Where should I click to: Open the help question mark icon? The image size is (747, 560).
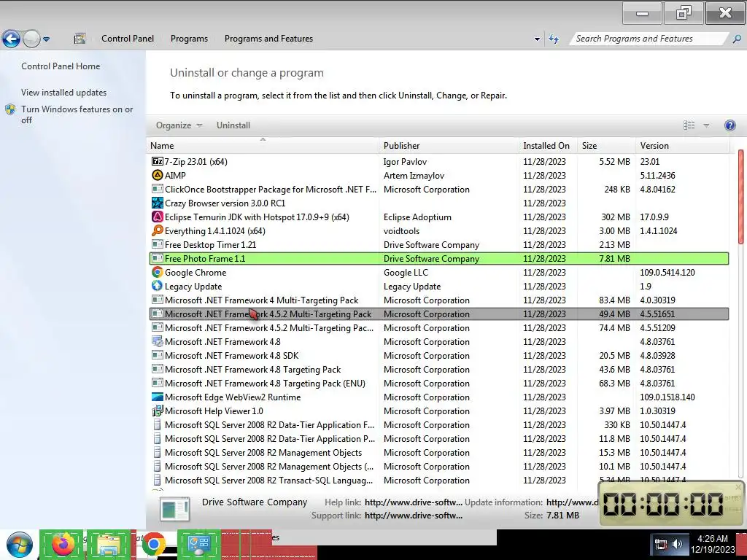[x=729, y=125]
